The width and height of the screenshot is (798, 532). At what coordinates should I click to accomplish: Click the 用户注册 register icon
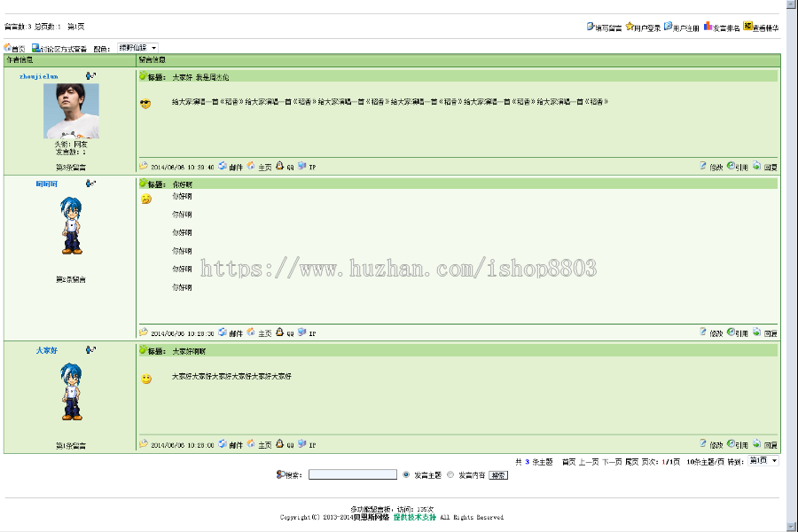click(669, 26)
